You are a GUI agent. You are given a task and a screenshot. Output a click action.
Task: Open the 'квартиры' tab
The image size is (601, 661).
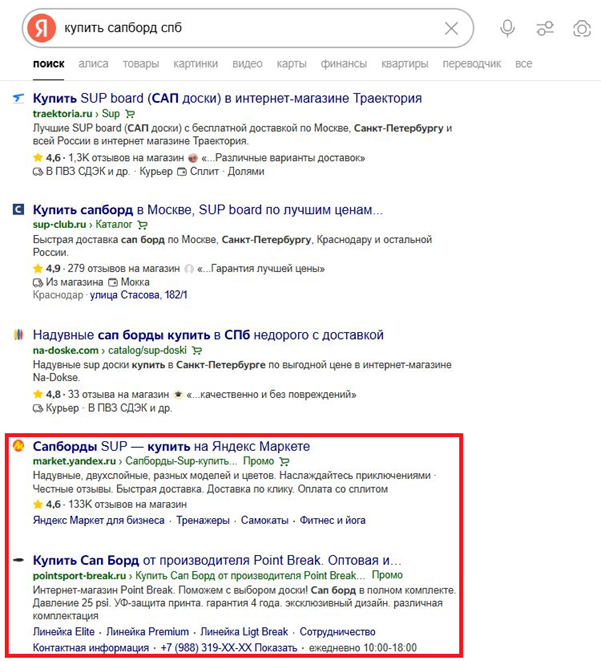pyautogui.click(x=405, y=64)
